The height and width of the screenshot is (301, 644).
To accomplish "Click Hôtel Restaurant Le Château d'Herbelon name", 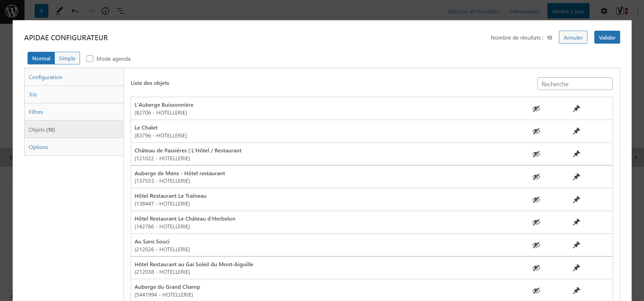I will [185, 219].
